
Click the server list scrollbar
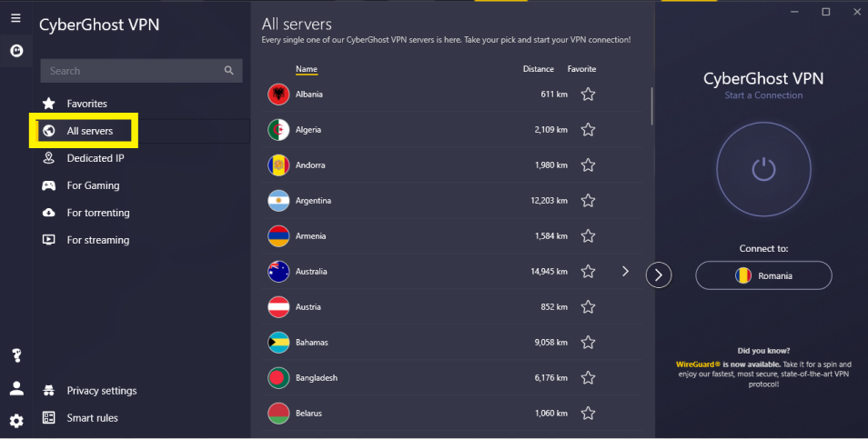(x=651, y=106)
